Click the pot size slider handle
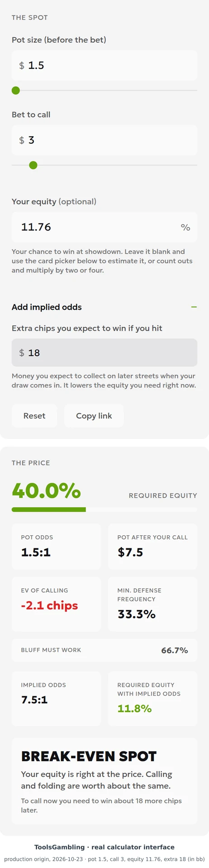 [x=16, y=90]
